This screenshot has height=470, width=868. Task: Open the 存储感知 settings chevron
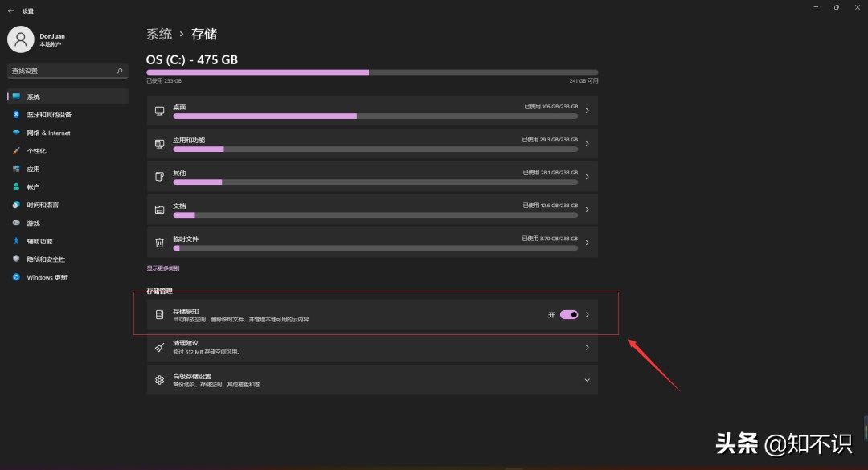coord(587,314)
